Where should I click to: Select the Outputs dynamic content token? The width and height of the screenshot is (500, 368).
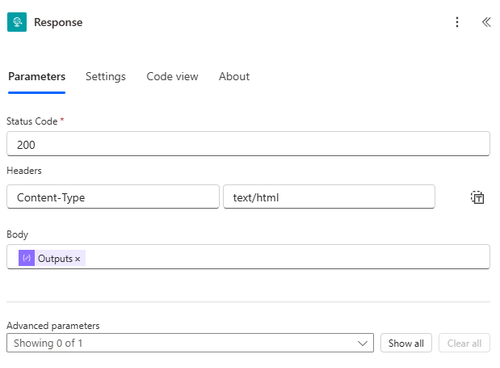tap(52, 258)
